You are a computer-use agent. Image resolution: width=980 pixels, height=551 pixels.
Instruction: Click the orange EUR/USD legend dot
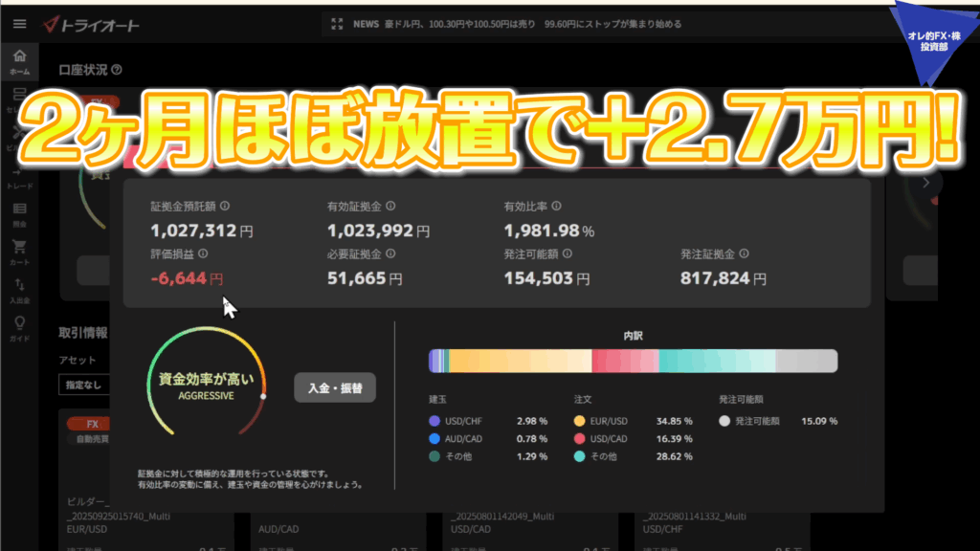pos(580,421)
